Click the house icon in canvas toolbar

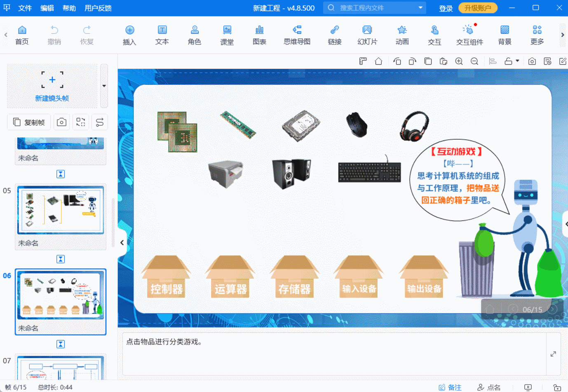pyautogui.click(x=378, y=61)
